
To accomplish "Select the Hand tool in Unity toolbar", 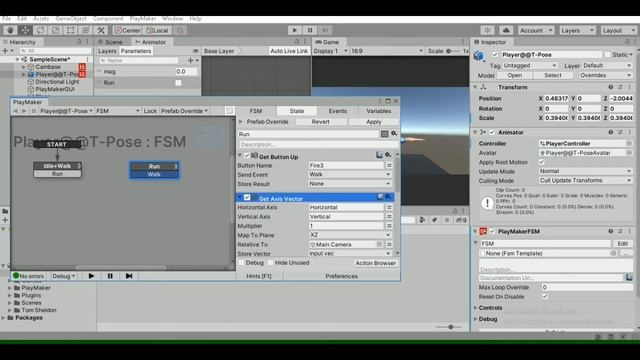I will (x=10, y=30).
